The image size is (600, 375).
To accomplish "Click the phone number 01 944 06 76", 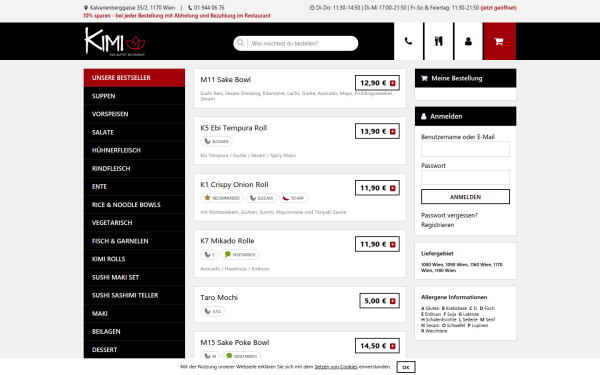I will point(209,8).
